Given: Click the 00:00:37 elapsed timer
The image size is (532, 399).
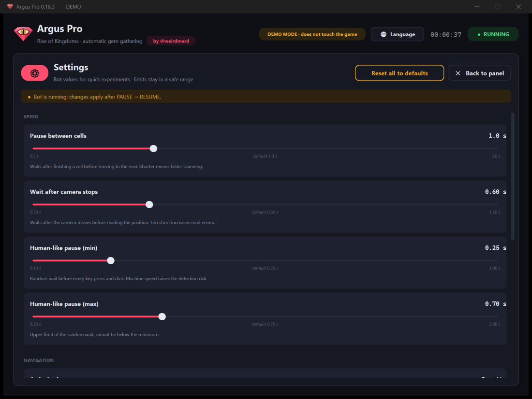Looking at the screenshot, I should point(445,35).
